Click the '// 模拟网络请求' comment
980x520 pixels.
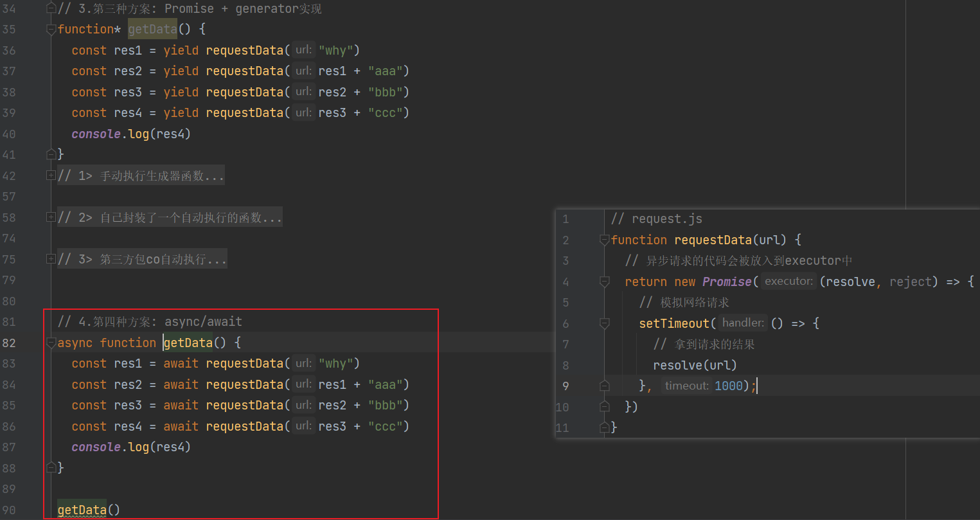684,302
